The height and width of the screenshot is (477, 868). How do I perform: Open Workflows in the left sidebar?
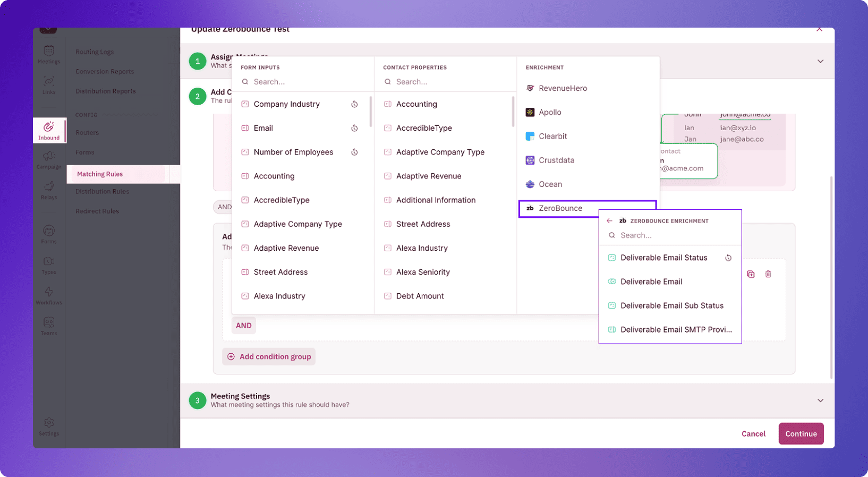click(49, 295)
